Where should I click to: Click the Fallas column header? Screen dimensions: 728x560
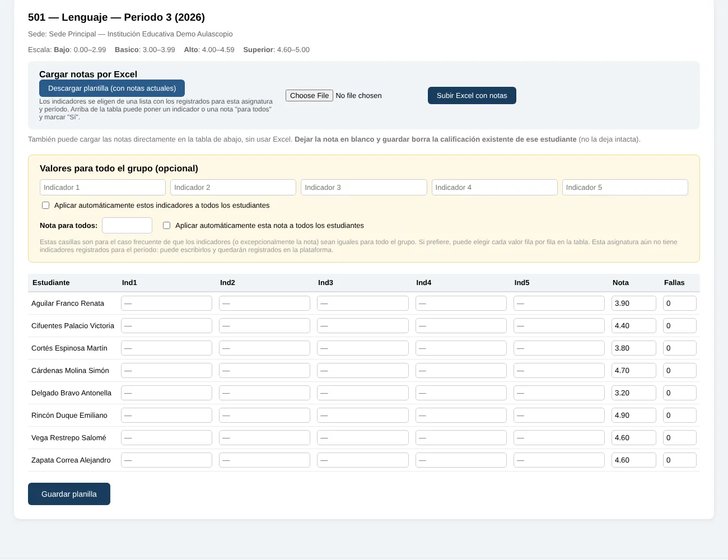674,283
